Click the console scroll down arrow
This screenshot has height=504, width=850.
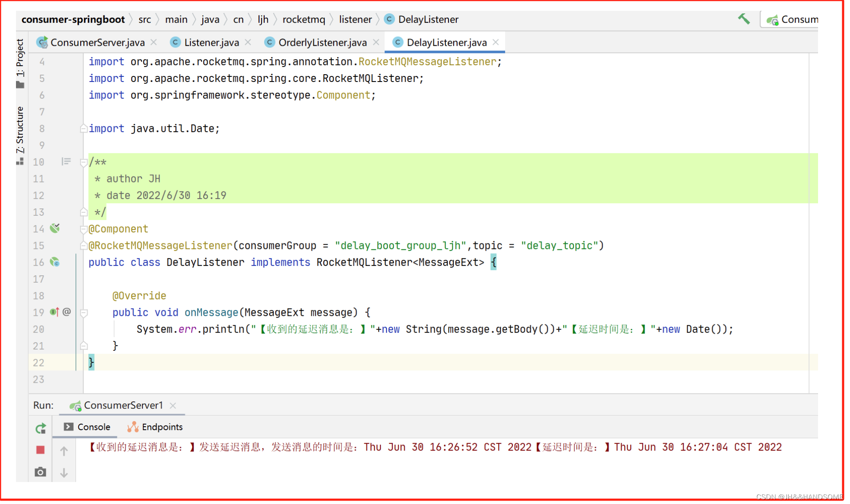64,472
